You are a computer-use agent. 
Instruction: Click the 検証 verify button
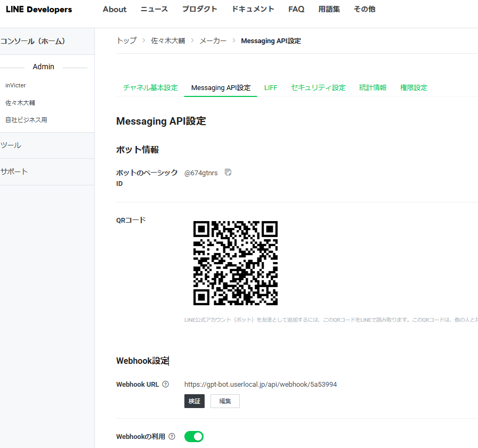[195, 401]
